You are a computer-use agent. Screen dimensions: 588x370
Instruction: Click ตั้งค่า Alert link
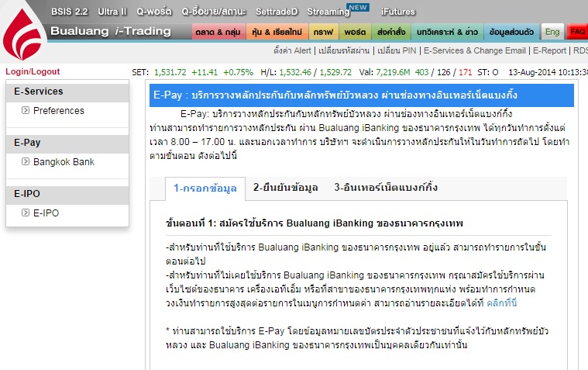(x=292, y=50)
